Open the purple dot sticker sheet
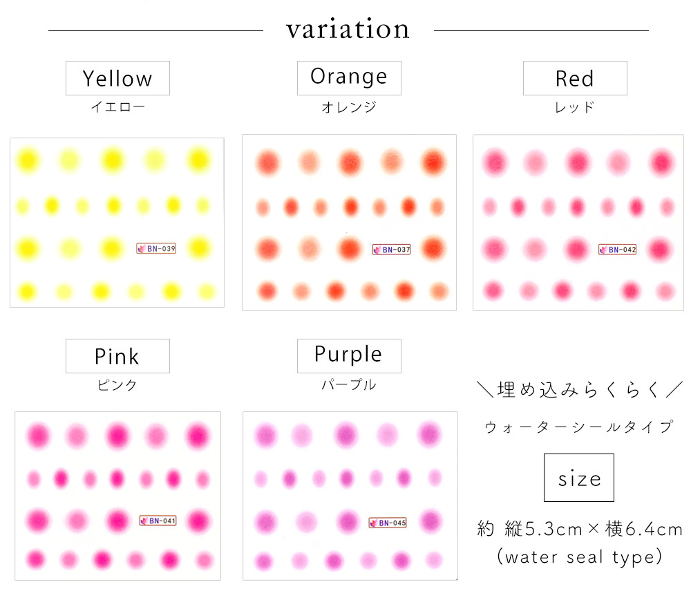The height and width of the screenshot is (616, 691). pyautogui.click(x=350, y=496)
